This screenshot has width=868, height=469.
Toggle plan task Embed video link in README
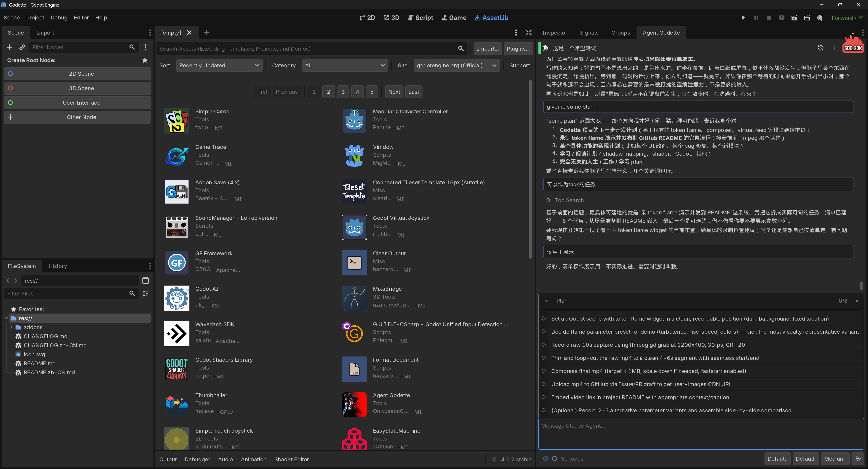543,397
